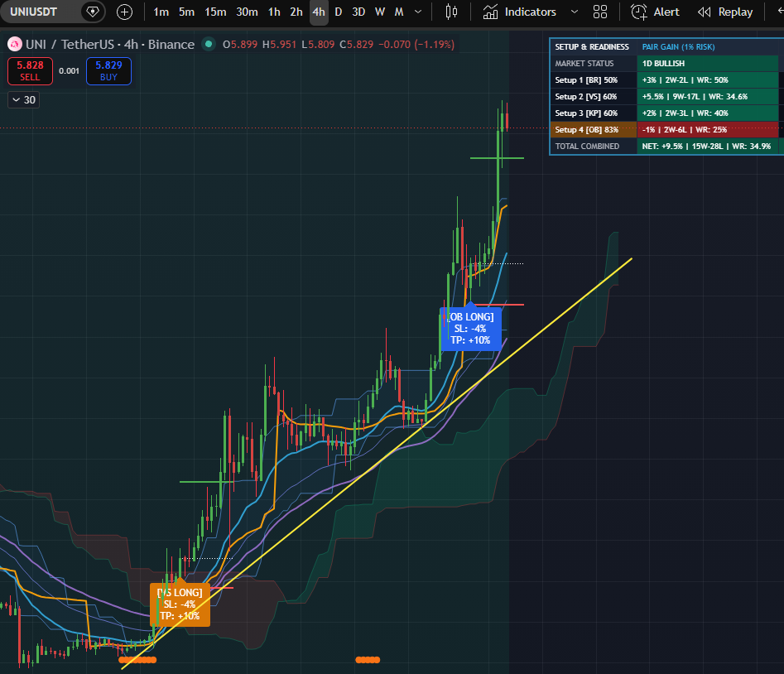Screen dimensions: 784x674
Task: Switch to the Daily (D) timeframe
Action: [x=339, y=12]
